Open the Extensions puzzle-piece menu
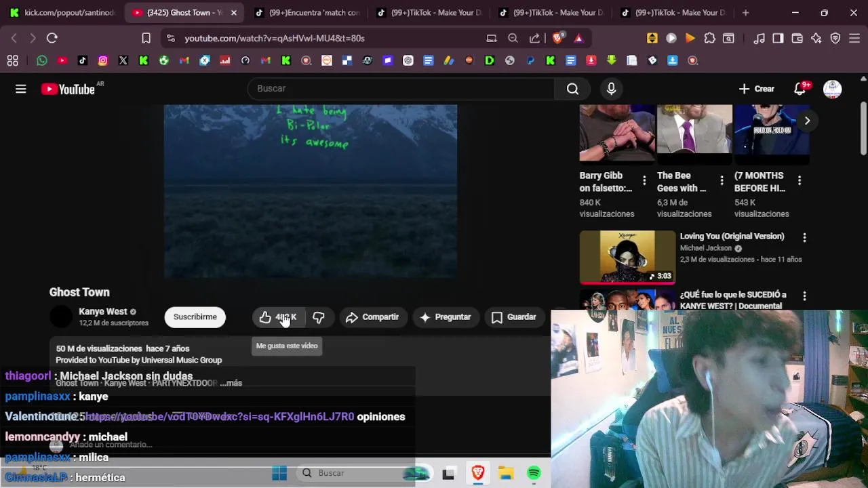 pyautogui.click(x=709, y=39)
